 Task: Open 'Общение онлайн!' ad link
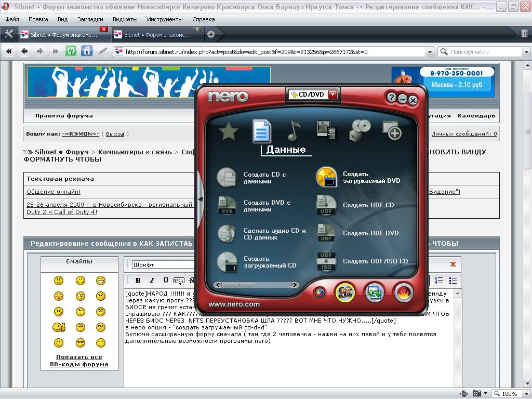(54, 192)
